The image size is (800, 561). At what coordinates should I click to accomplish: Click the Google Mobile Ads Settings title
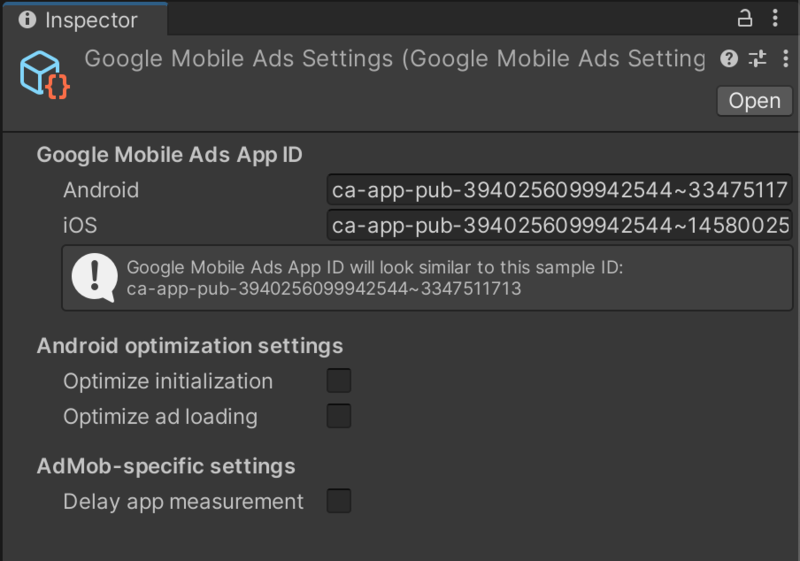(395, 59)
